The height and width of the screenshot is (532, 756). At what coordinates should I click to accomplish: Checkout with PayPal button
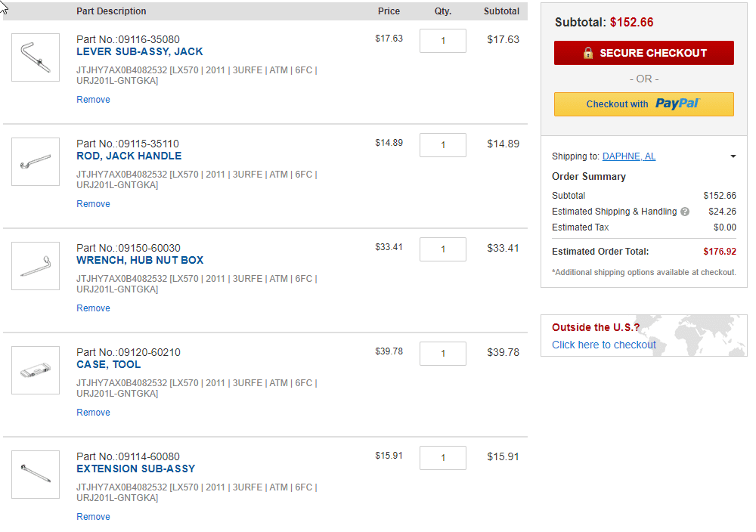click(643, 104)
